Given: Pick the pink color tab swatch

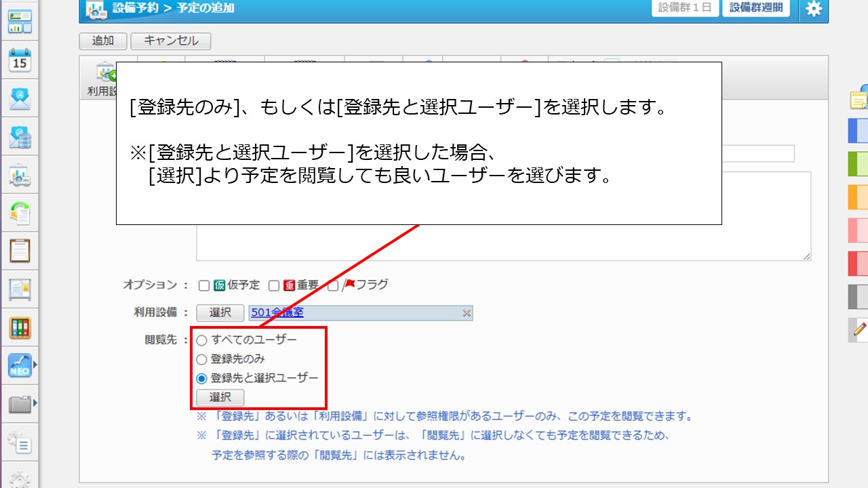Looking at the screenshot, I should tap(859, 230).
